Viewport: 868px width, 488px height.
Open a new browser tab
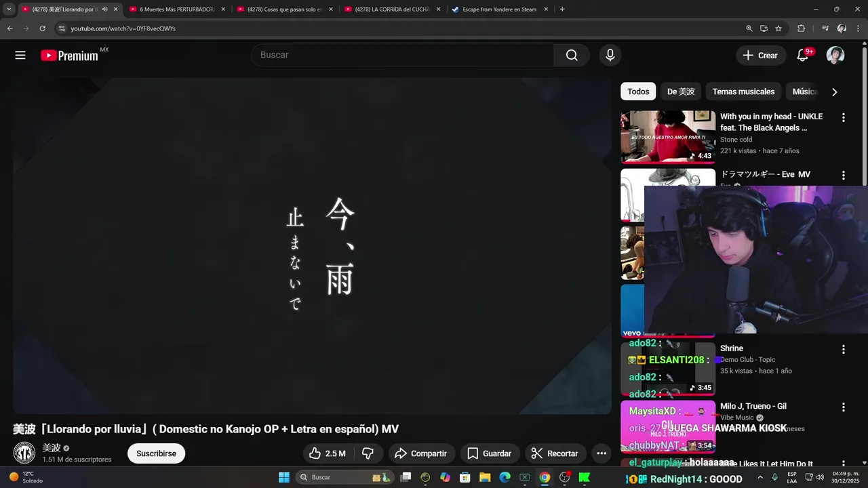562,9
